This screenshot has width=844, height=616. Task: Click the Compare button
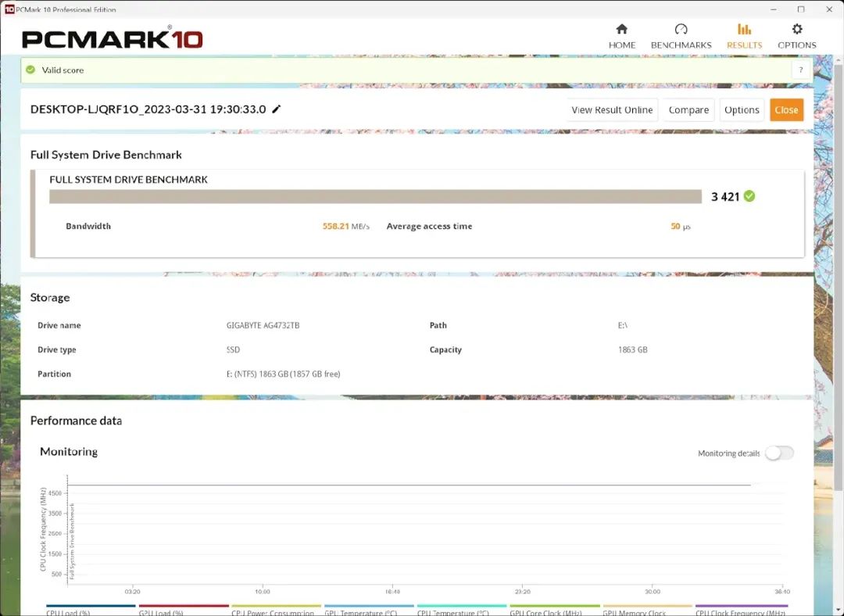coord(687,109)
